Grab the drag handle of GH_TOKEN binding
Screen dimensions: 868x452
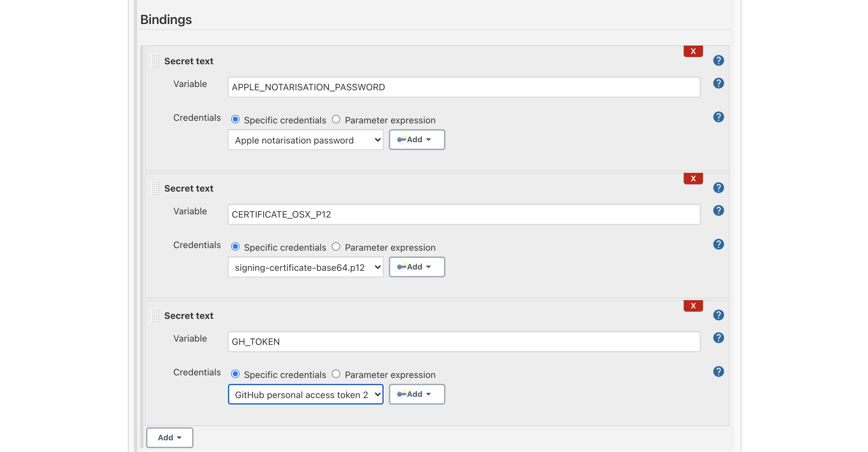pyautogui.click(x=155, y=316)
